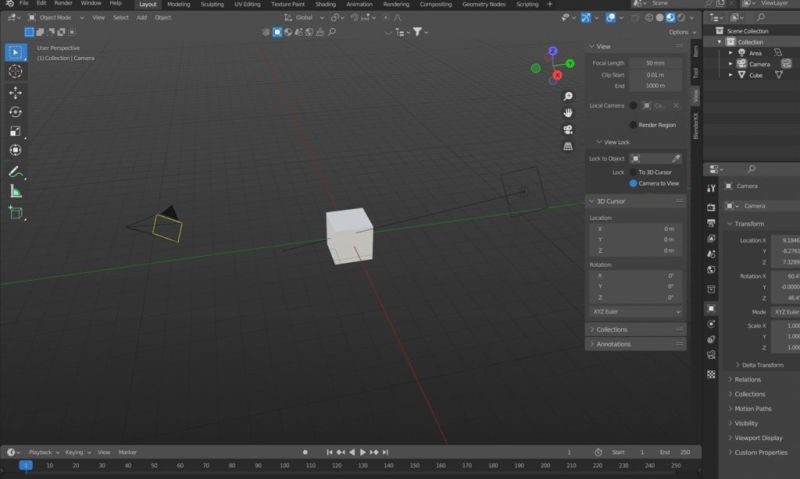Click the 3D Cursor Location X field
Image resolution: width=800 pixels, height=479 pixels.
pos(636,229)
